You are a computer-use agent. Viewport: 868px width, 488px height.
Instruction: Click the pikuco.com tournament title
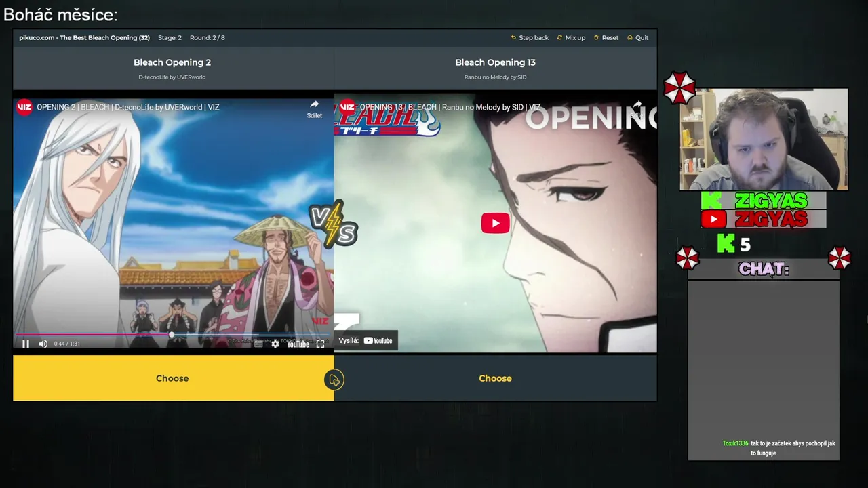pyautogui.click(x=84, y=37)
